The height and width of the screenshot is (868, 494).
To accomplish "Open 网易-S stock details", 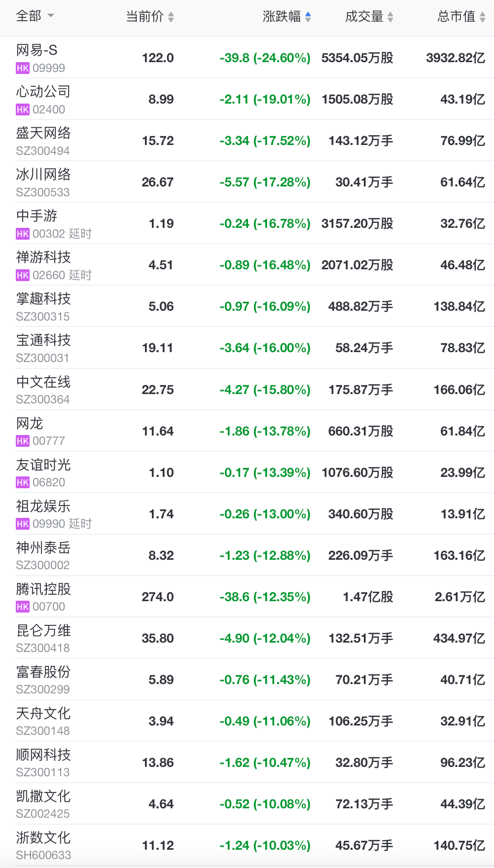I will coord(247,58).
